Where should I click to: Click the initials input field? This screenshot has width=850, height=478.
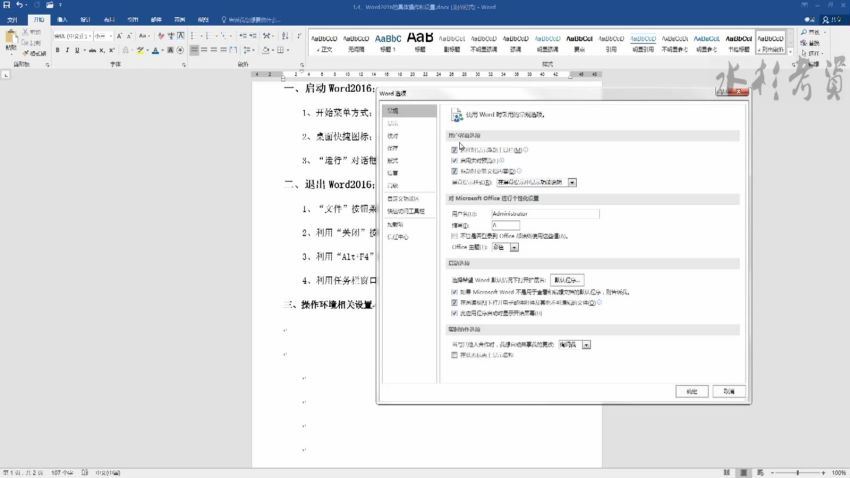pyautogui.click(x=505, y=225)
